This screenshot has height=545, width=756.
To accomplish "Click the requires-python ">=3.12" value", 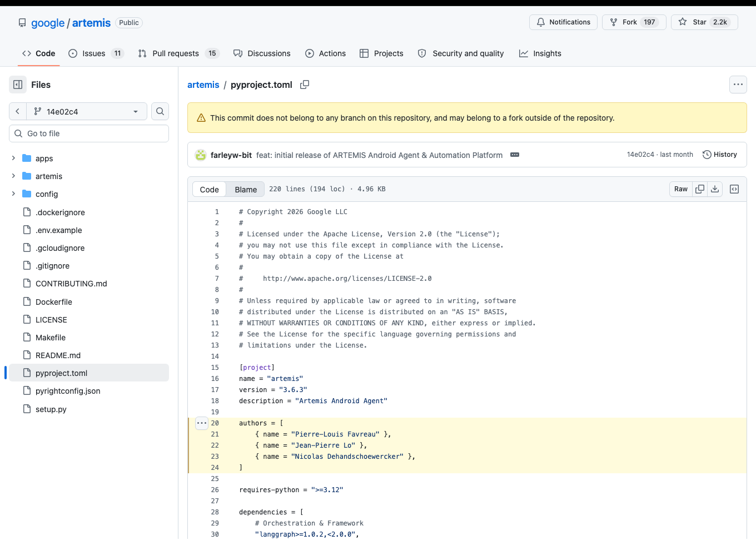I will (327, 490).
